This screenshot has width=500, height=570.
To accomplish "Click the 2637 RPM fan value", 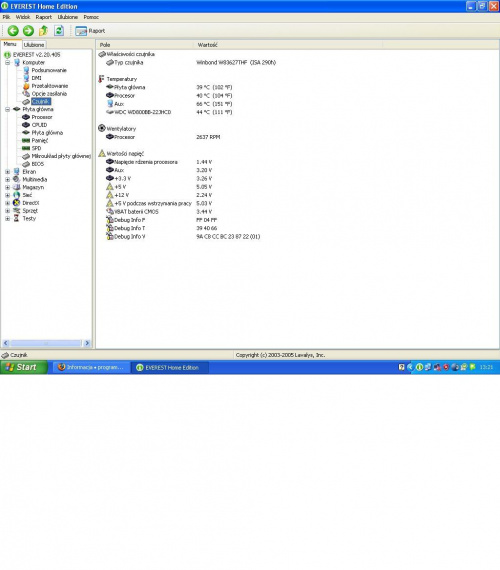I will 208,137.
